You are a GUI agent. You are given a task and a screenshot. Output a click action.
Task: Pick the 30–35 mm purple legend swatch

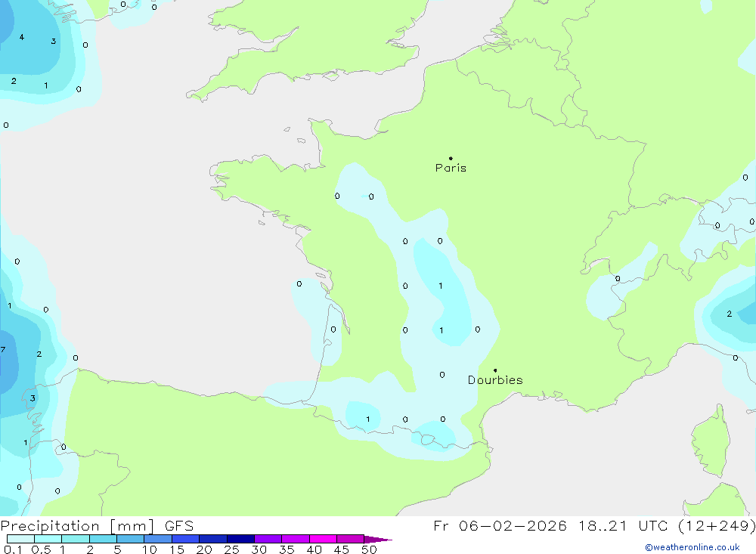point(268,539)
